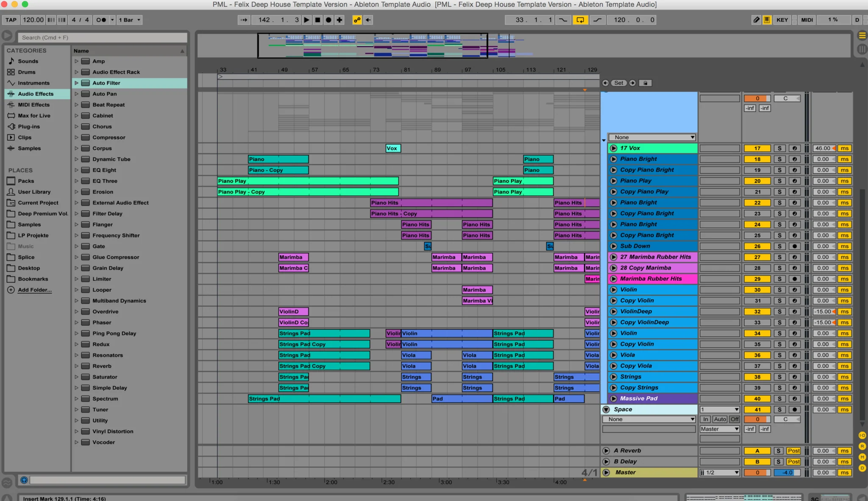Click the Add Folder link

click(x=35, y=290)
